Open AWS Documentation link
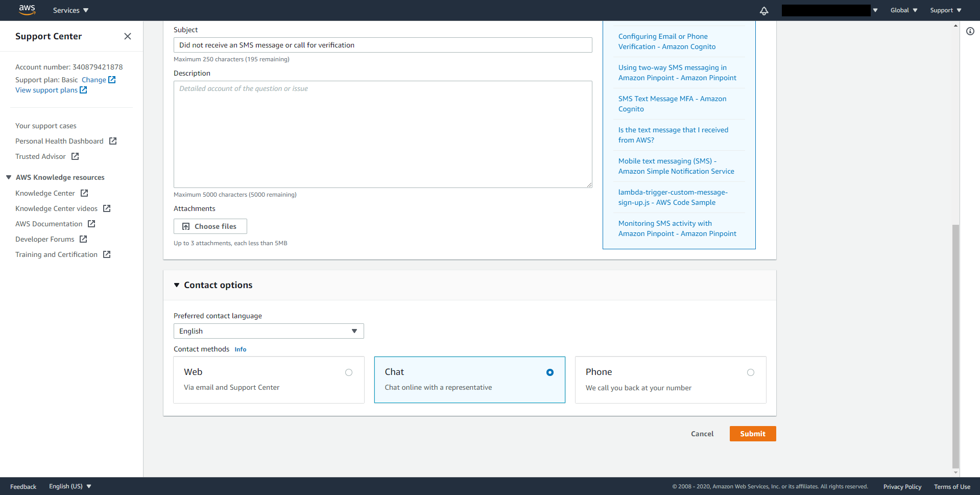Image resolution: width=980 pixels, height=495 pixels. pos(49,224)
